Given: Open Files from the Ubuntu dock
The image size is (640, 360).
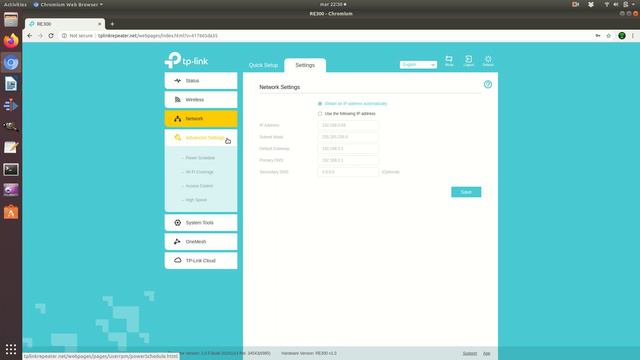Looking at the screenshot, I should [x=11, y=20].
